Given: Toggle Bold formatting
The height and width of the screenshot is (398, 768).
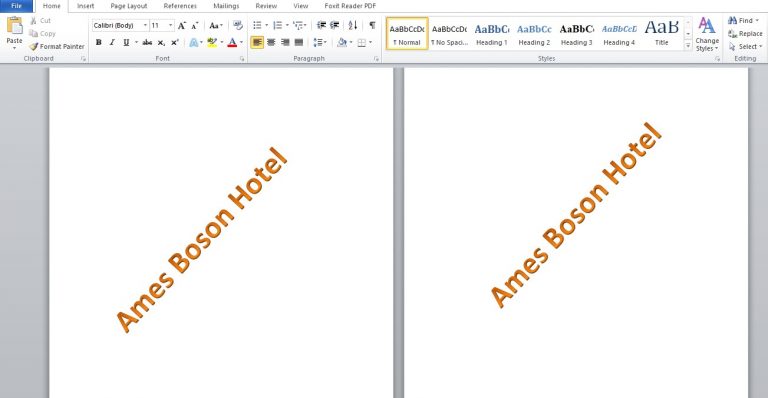Looking at the screenshot, I should (98, 43).
